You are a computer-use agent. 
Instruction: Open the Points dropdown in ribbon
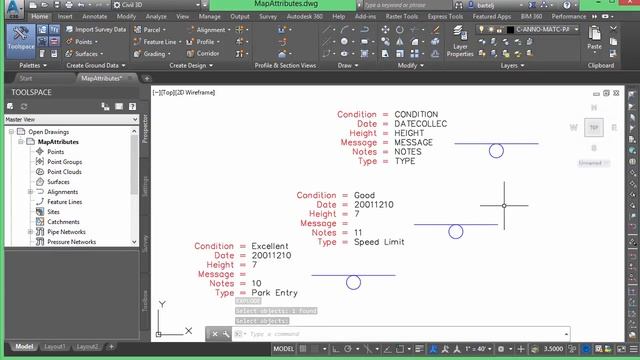point(82,42)
